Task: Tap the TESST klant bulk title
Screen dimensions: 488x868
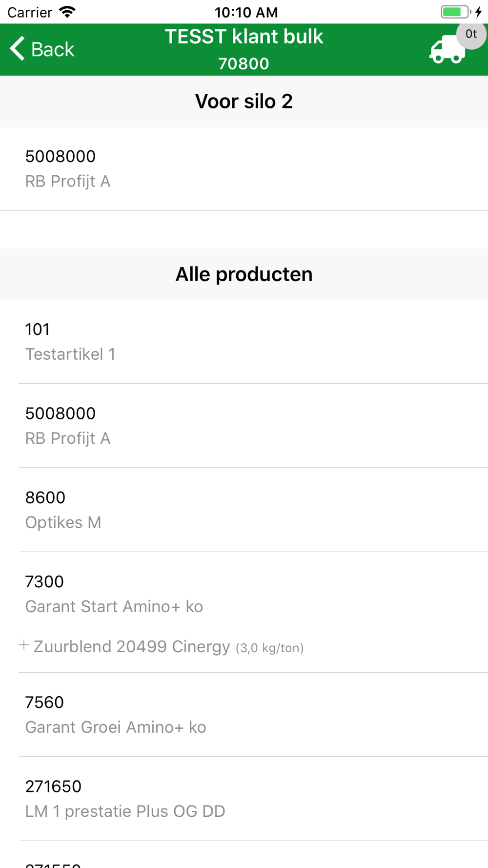Action: pos(244,37)
